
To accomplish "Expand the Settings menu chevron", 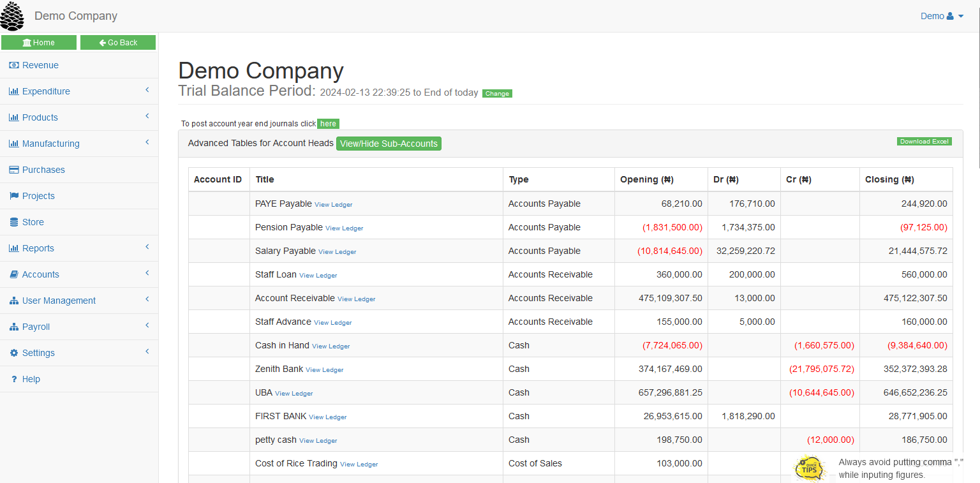I will point(147,352).
